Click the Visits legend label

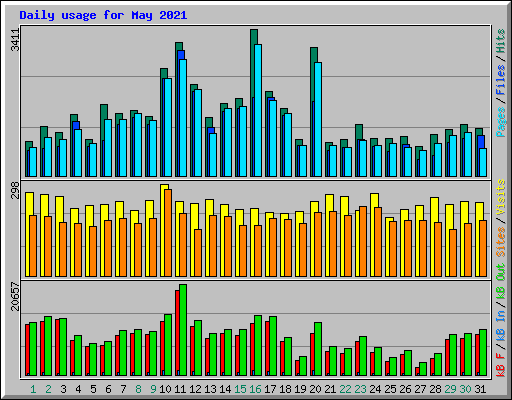pos(500,197)
